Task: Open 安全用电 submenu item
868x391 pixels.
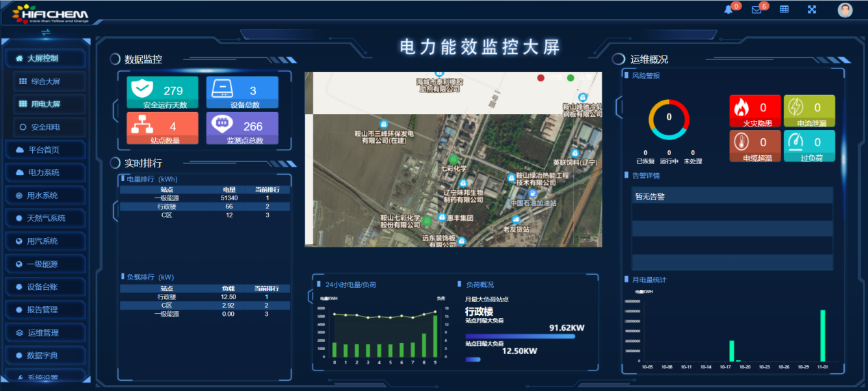Action: point(49,127)
